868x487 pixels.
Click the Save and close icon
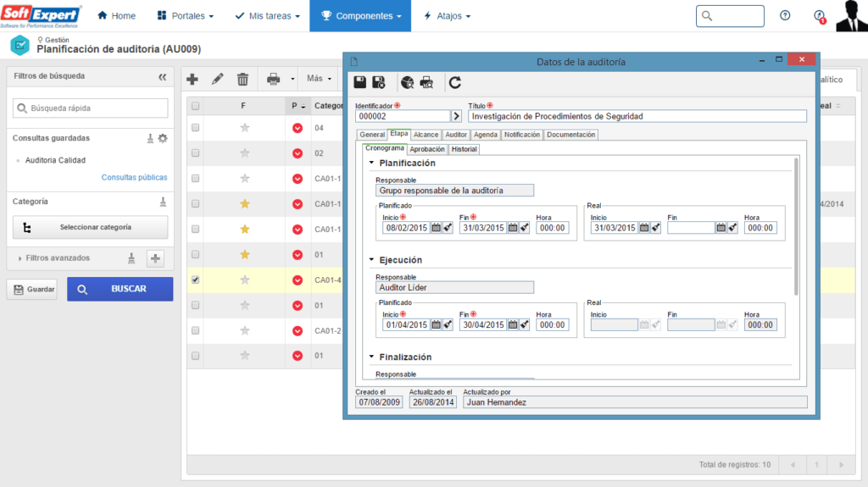(379, 82)
